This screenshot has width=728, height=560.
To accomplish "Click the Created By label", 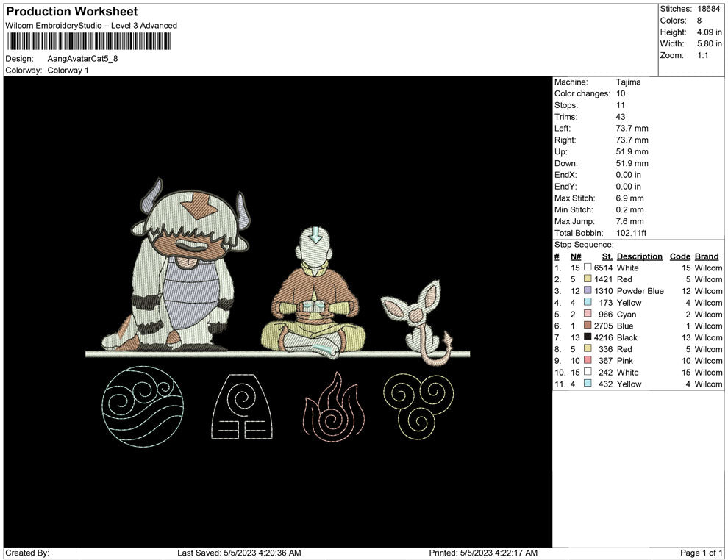I will pos(27,553).
